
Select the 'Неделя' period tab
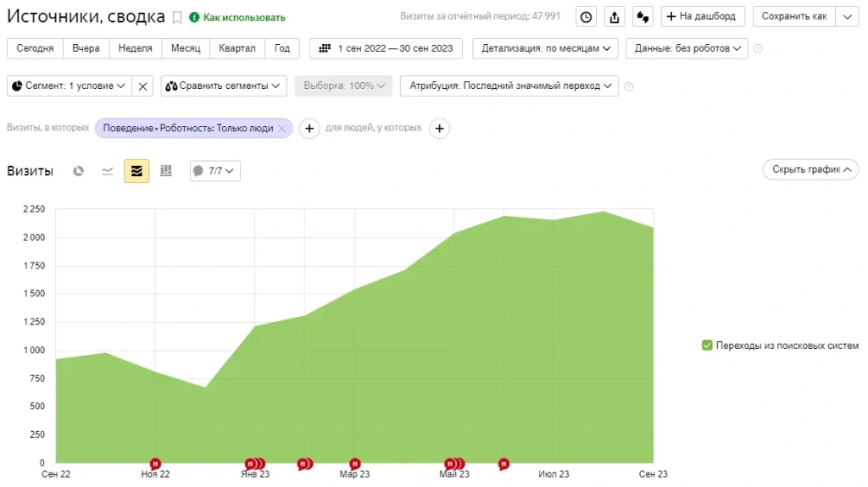pos(135,48)
